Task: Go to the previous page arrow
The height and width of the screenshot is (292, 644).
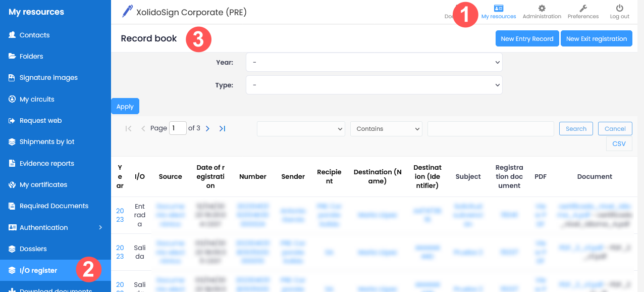Action: point(143,128)
